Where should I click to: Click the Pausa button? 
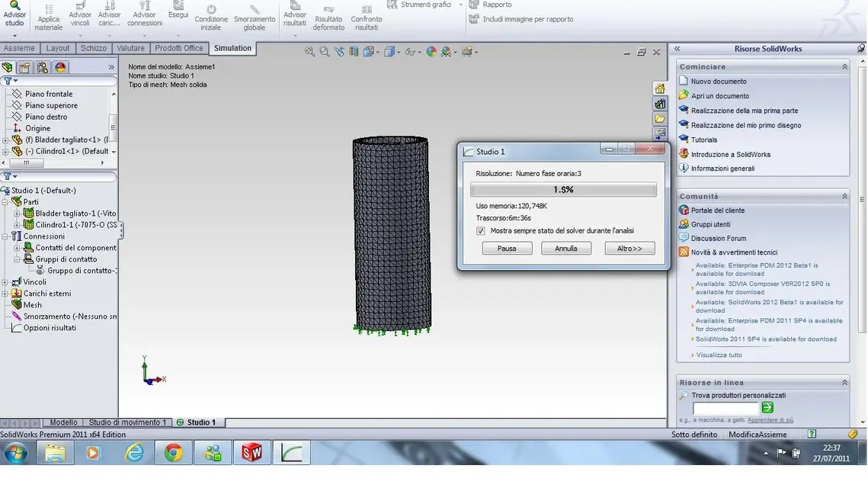507,249
